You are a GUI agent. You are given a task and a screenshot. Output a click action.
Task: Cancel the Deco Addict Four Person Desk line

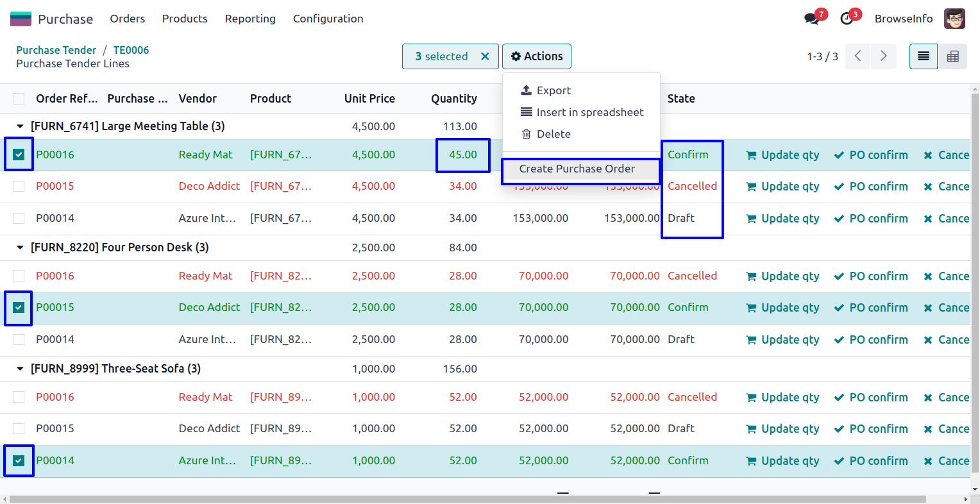click(x=947, y=308)
